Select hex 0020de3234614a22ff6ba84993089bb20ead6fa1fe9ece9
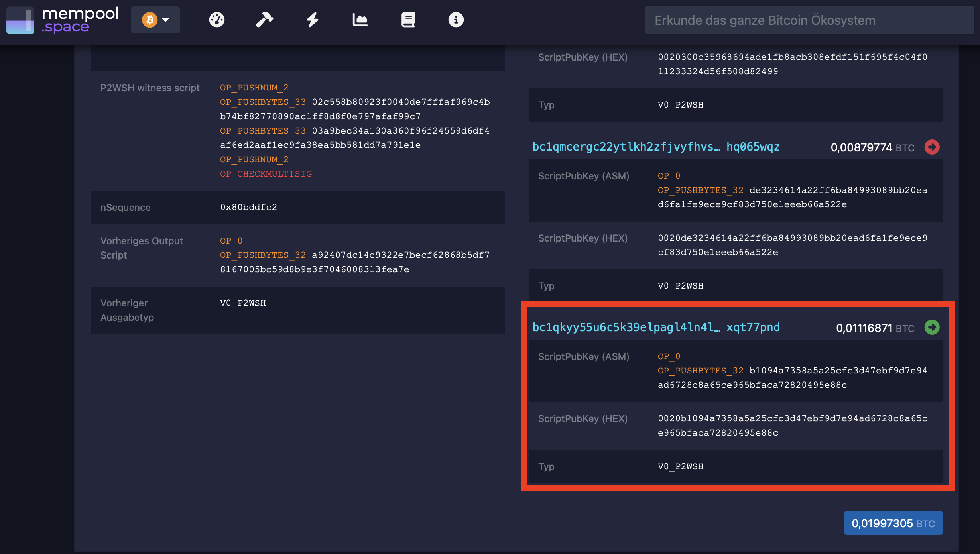This screenshot has width=980, height=554. (793, 238)
